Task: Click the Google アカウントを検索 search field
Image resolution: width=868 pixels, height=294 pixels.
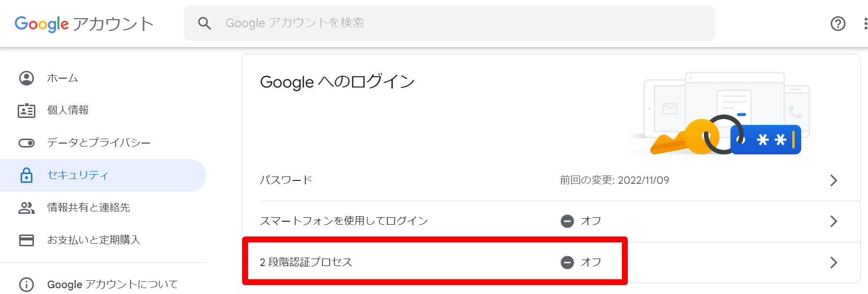Action: (449, 23)
